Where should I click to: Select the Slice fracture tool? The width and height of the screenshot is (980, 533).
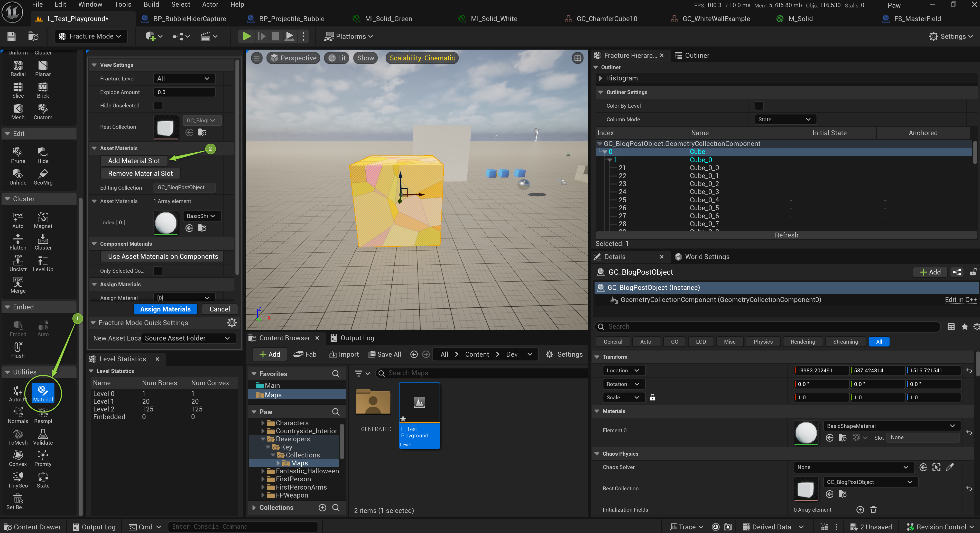(18, 90)
